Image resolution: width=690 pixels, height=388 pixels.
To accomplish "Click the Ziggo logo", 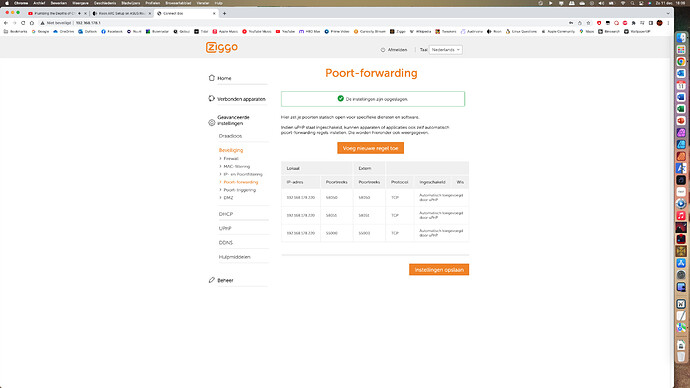I will click(x=222, y=48).
